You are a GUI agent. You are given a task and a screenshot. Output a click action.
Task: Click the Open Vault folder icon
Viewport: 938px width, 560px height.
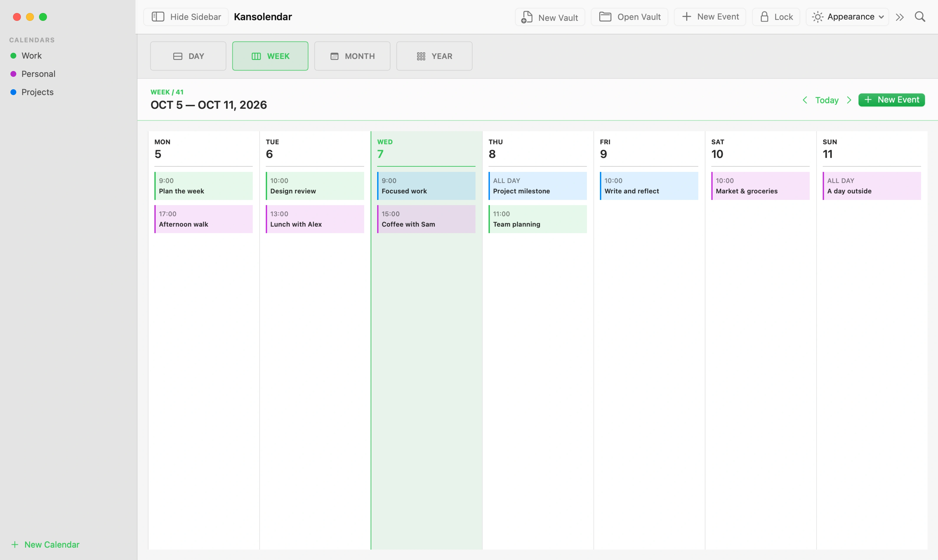pos(605,16)
